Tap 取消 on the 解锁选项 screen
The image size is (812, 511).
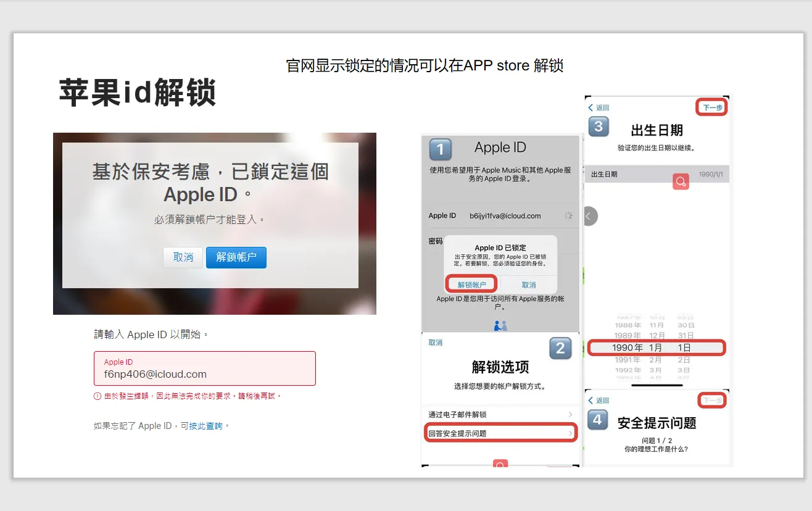[x=436, y=343]
